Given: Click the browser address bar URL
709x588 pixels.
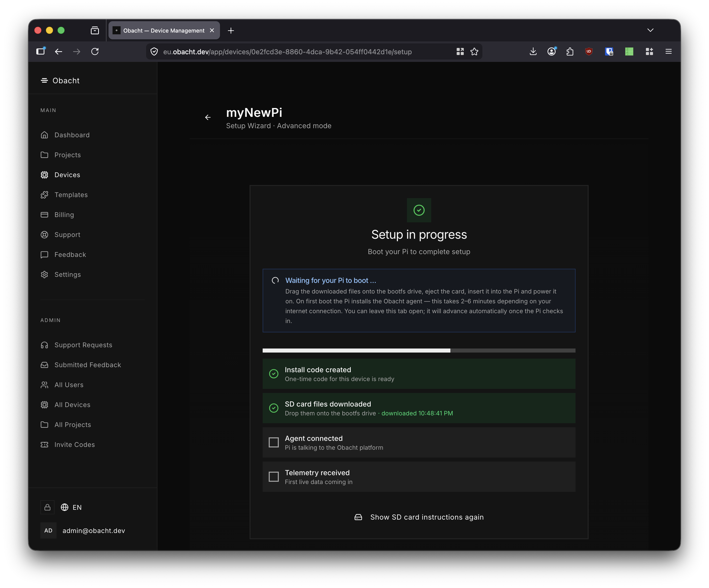Looking at the screenshot, I should coord(287,52).
